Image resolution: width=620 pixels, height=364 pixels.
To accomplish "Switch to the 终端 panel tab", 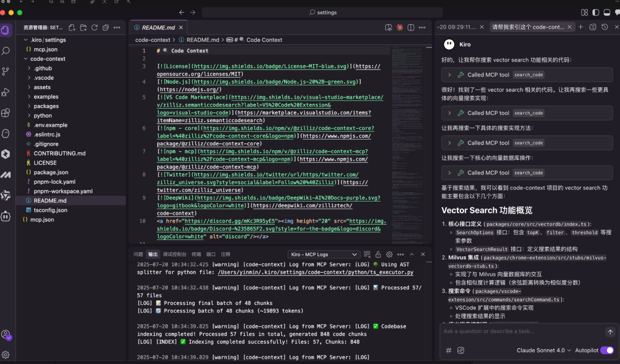I will pyautogui.click(x=196, y=254).
